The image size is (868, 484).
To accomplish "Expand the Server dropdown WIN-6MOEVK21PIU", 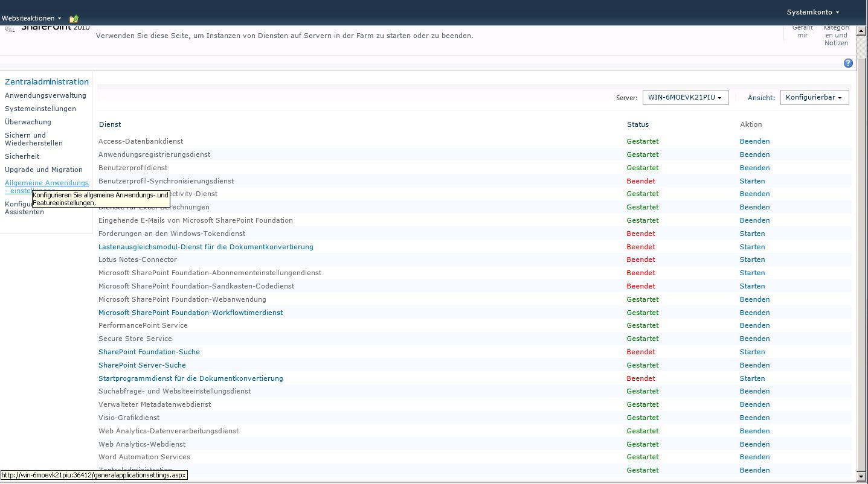I will point(686,97).
